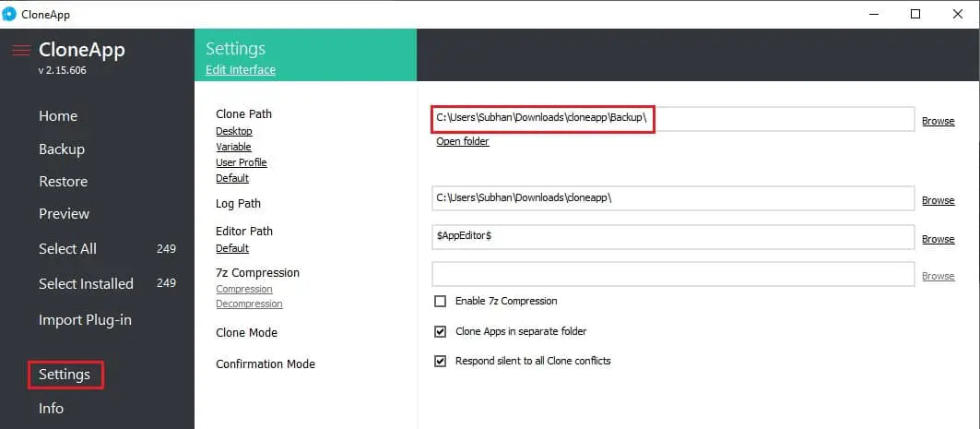This screenshot has height=429, width=980.
Task: Go to the Backup section
Action: click(x=62, y=149)
